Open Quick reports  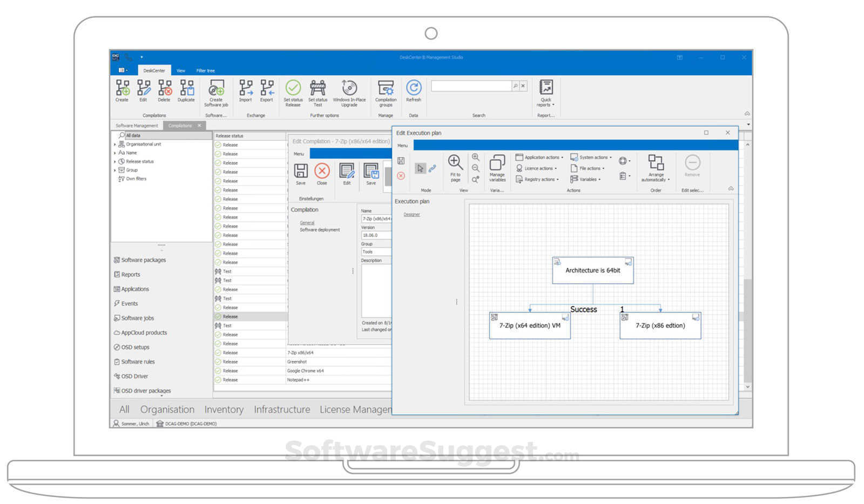(546, 92)
